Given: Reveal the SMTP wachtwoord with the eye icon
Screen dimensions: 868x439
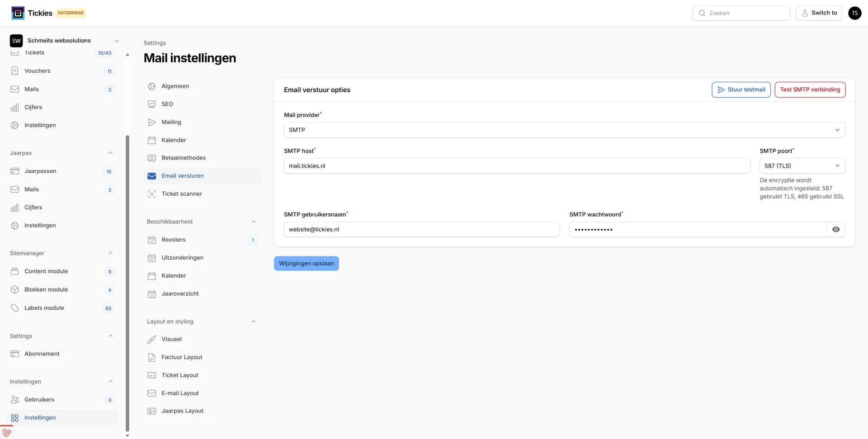Looking at the screenshot, I should click(x=835, y=229).
